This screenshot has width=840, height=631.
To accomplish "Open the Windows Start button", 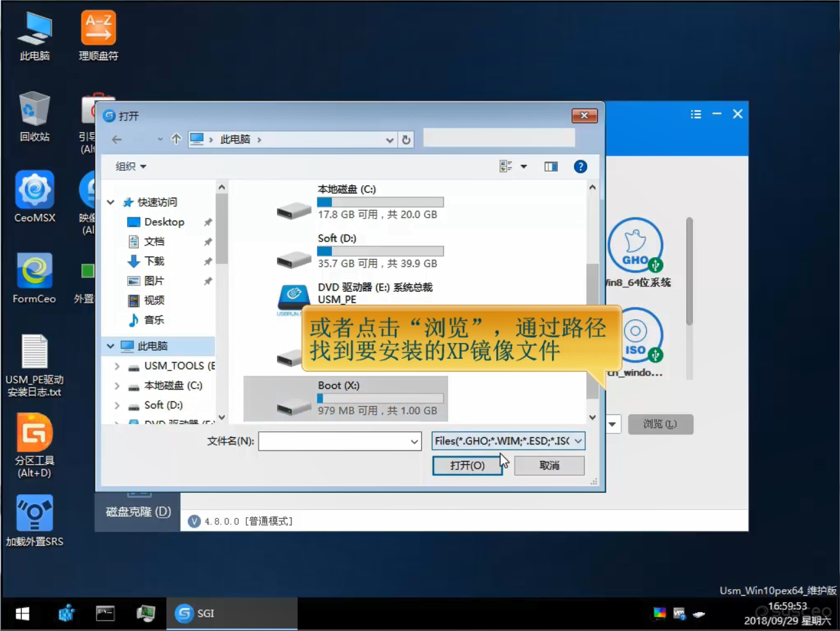I will click(22, 613).
